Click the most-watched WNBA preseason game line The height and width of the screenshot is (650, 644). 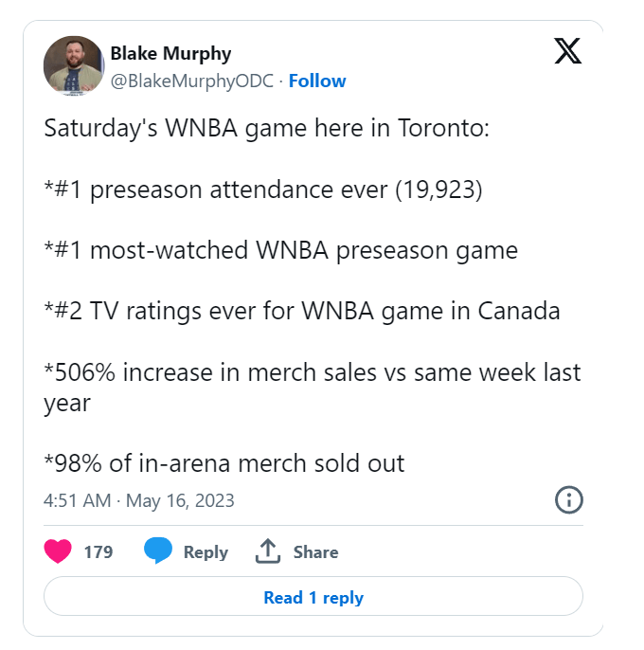[x=281, y=250]
